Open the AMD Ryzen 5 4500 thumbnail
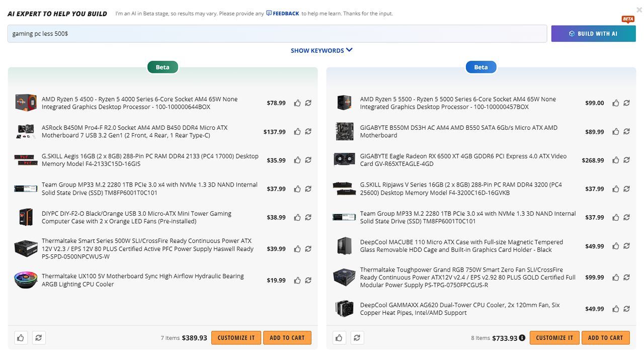Viewport: 644px width, 362px height. click(x=26, y=103)
